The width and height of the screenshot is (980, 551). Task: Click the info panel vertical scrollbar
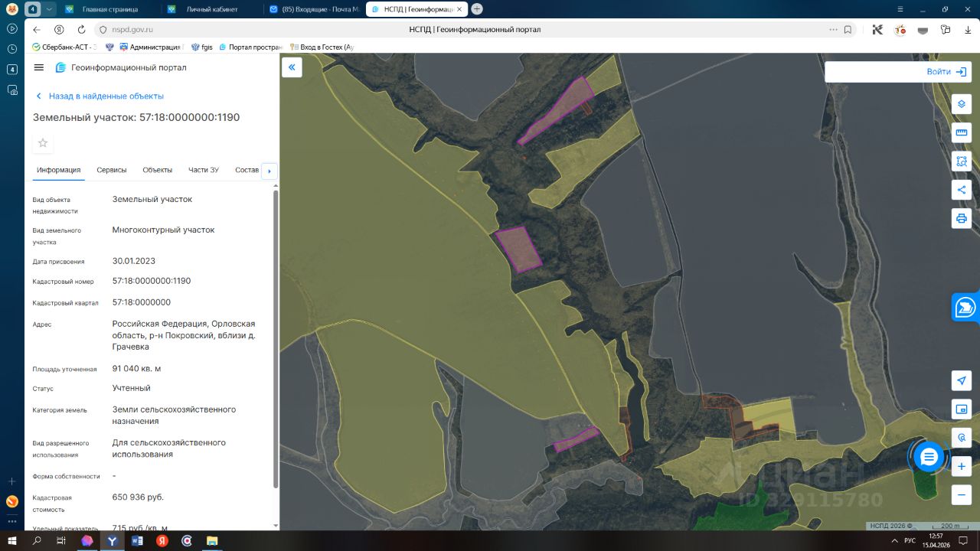(x=276, y=339)
